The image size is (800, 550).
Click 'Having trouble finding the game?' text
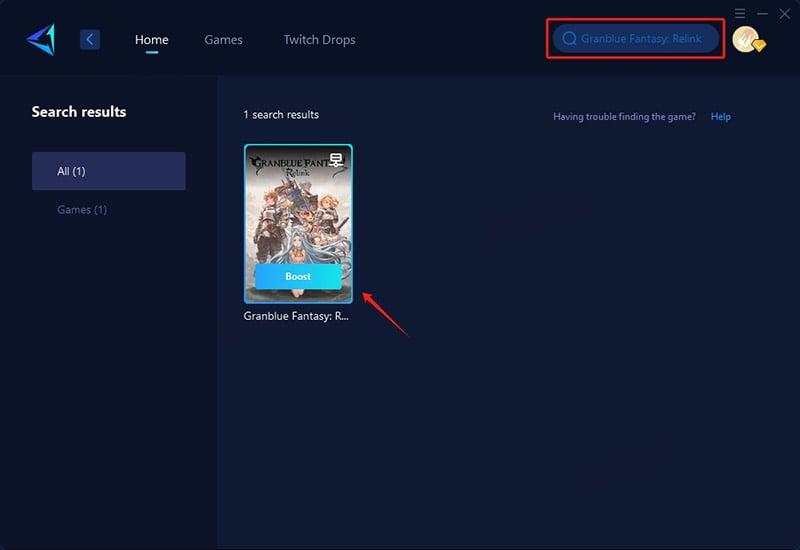624,116
